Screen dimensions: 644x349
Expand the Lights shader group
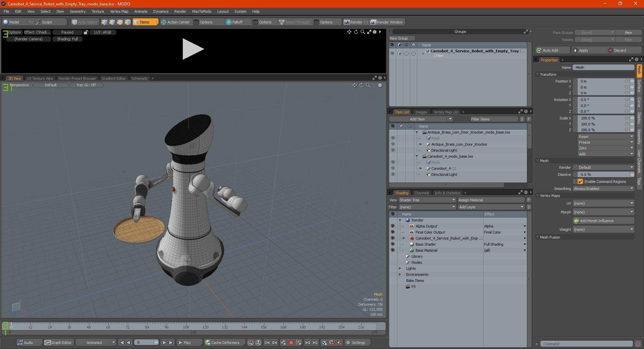tap(400, 268)
